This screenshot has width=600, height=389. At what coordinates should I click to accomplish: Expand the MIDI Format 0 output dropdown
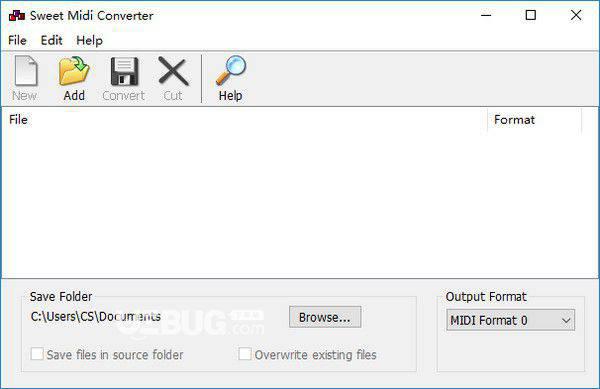[x=510, y=320]
